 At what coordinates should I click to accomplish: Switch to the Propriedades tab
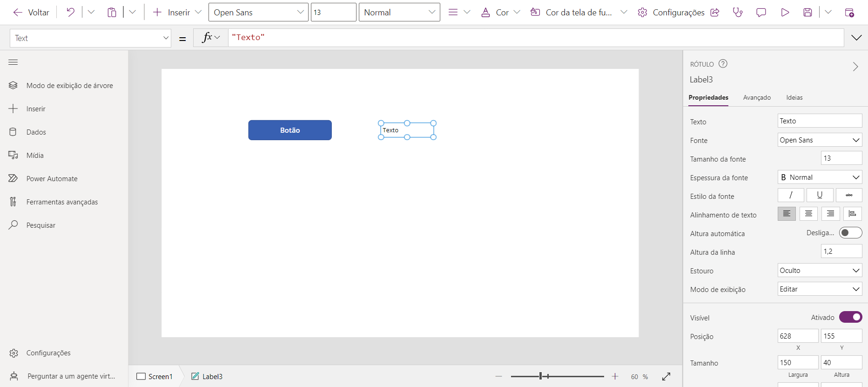[x=708, y=97]
